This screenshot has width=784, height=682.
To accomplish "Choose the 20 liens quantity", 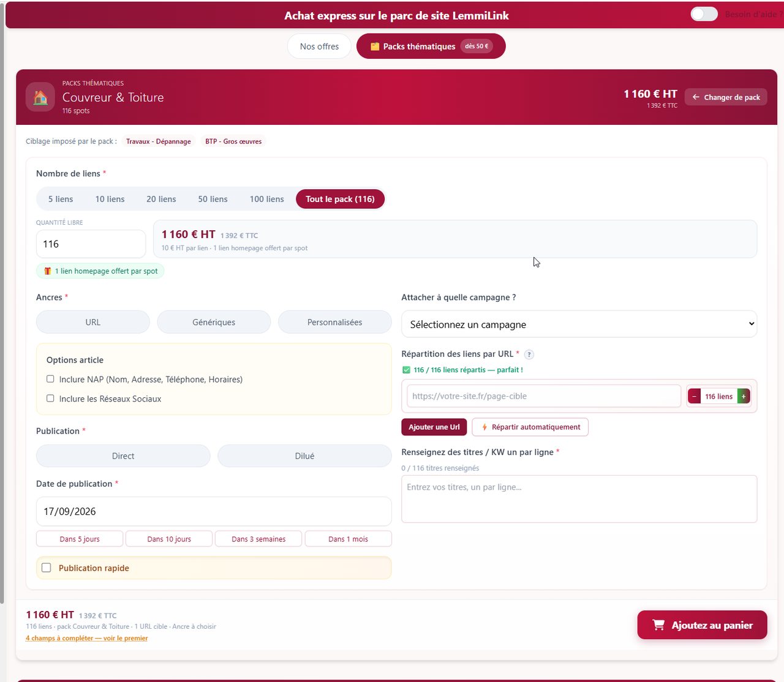I will click(x=161, y=199).
